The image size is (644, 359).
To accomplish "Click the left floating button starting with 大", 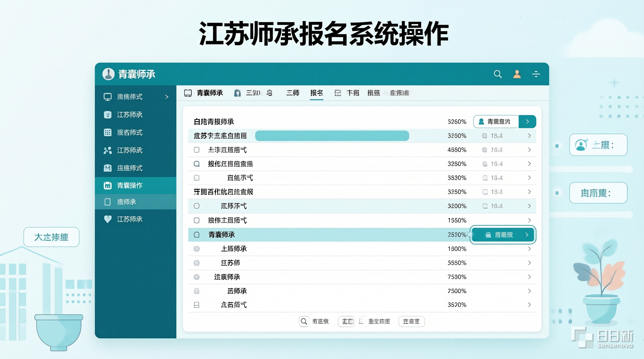I will pyautogui.click(x=51, y=237).
